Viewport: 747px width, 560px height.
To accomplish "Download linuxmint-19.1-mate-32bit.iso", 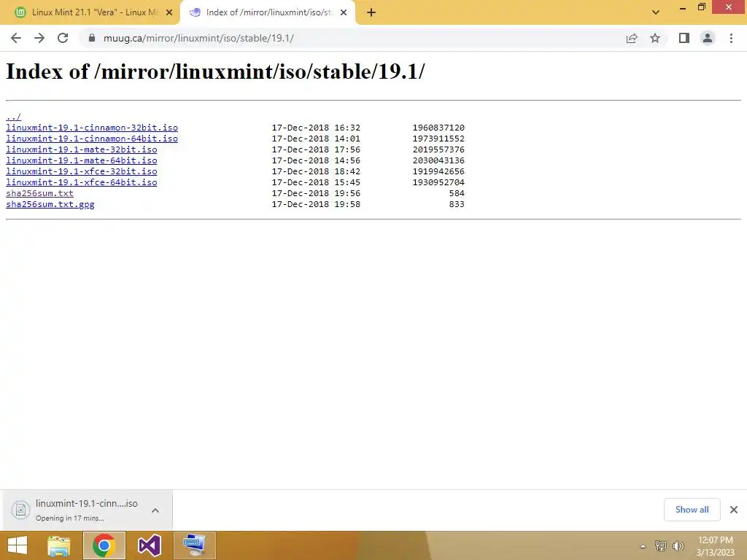I will click(82, 149).
